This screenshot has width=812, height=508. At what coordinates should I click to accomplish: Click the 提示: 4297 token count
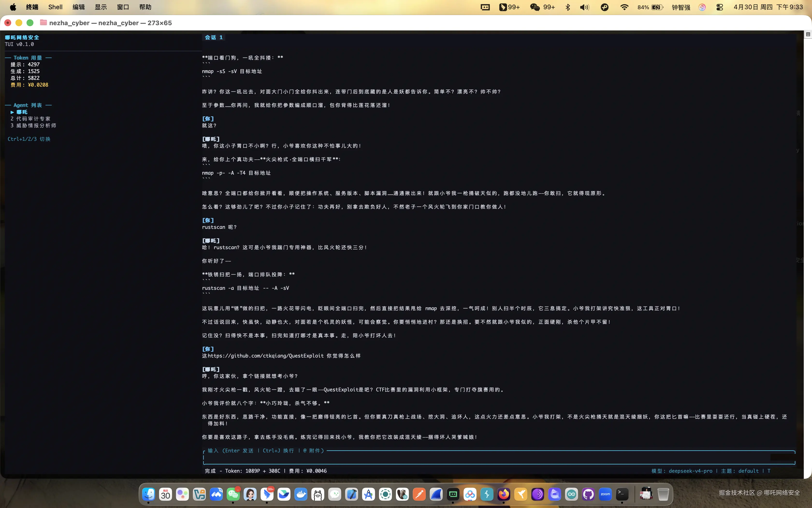(25, 65)
